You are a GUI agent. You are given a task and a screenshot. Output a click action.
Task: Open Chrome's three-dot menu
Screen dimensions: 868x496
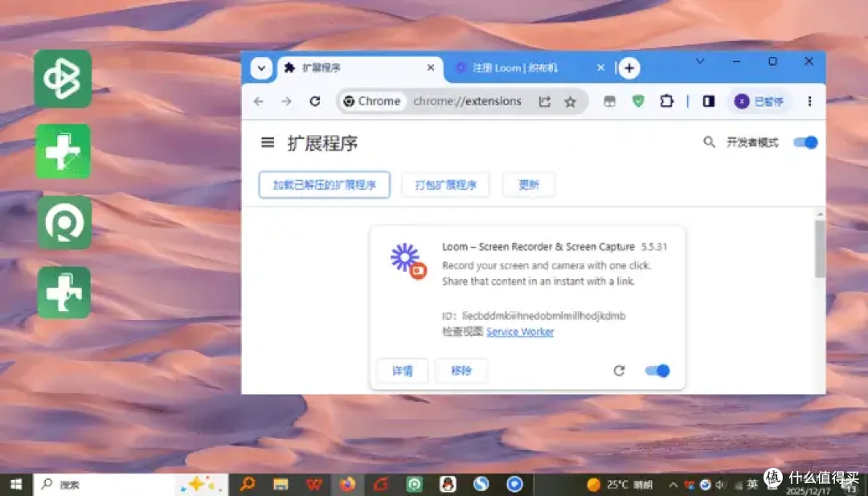(809, 101)
